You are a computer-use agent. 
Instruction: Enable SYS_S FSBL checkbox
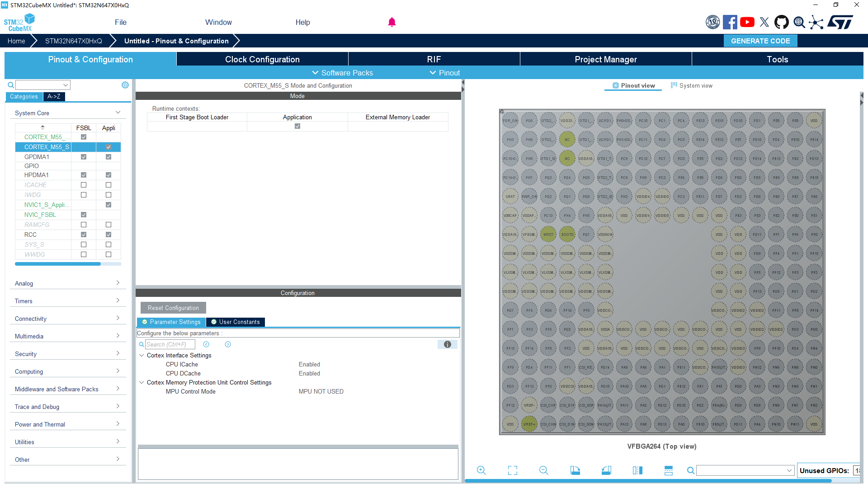coord(84,244)
